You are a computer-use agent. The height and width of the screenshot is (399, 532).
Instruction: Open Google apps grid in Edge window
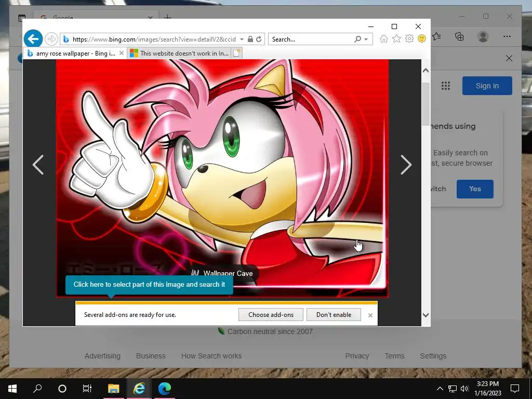[445, 86]
